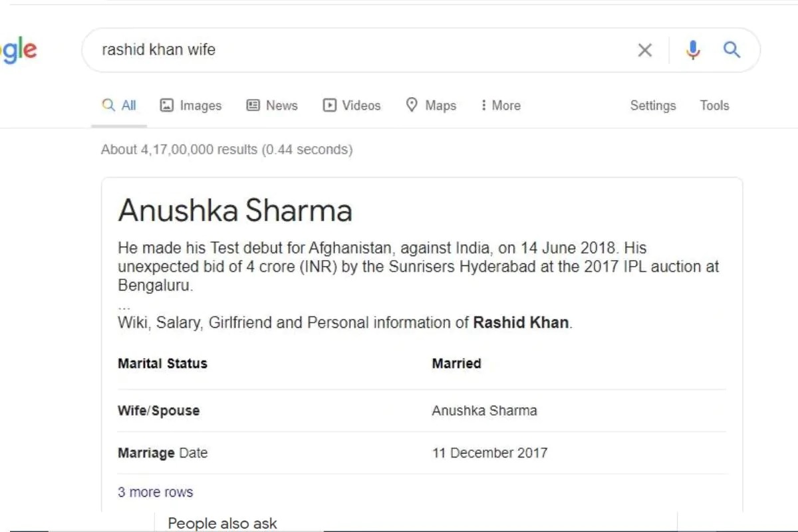Open the More menu with three dots
The width and height of the screenshot is (798, 532).
[483, 105]
